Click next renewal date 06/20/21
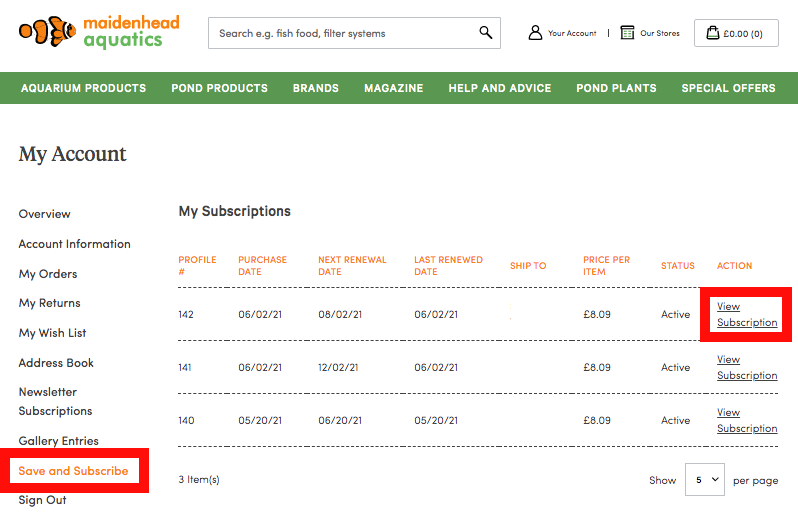 (x=340, y=420)
